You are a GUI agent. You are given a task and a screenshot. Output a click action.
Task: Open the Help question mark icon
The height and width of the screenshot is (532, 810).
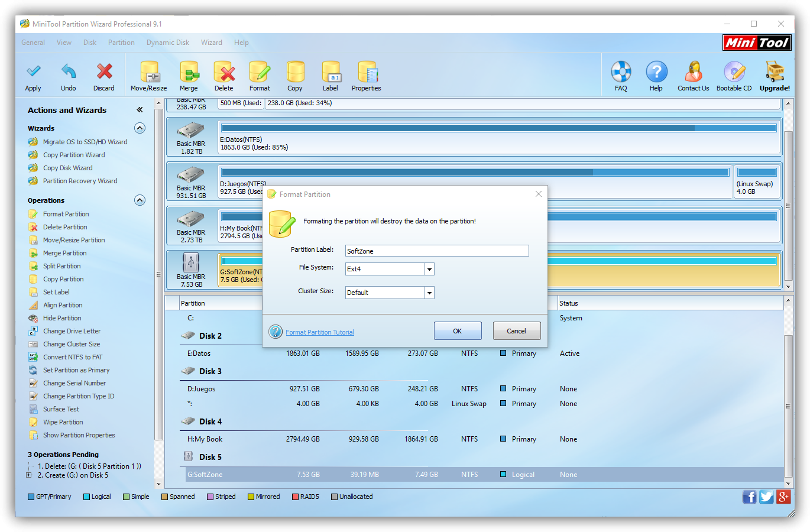(656, 72)
